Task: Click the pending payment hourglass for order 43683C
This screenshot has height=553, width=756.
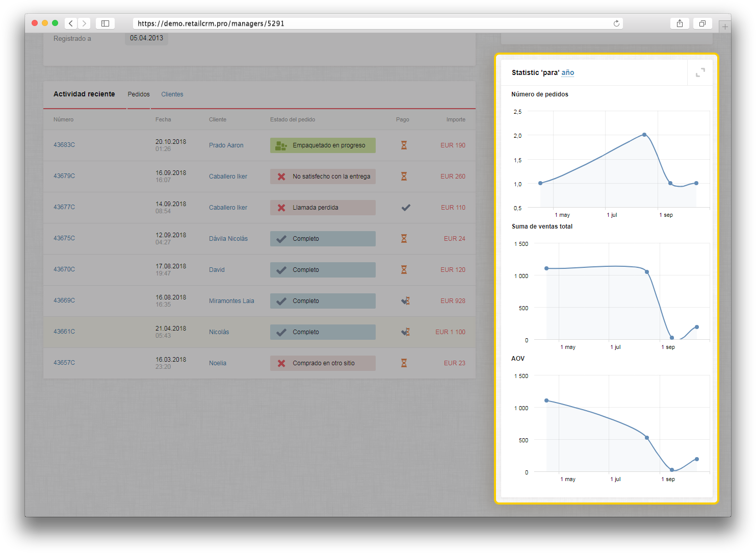Action: pos(404,145)
